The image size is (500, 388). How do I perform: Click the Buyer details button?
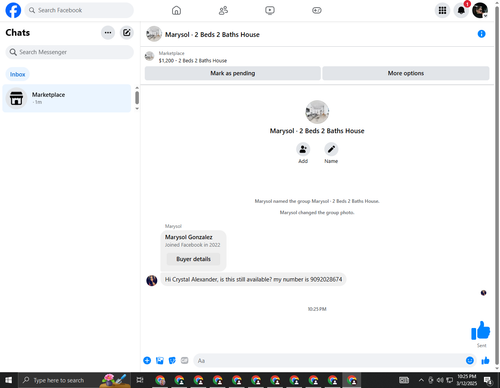click(193, 259)
